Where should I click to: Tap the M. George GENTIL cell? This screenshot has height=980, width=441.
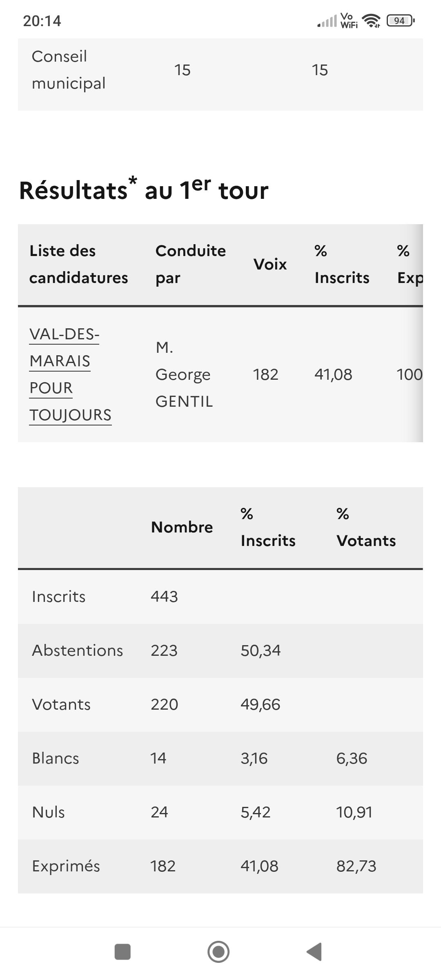(x=184, y=374)
